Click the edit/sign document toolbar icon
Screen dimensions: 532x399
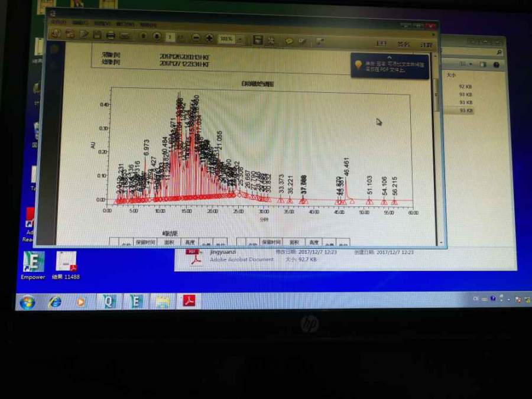pos(84,34)
